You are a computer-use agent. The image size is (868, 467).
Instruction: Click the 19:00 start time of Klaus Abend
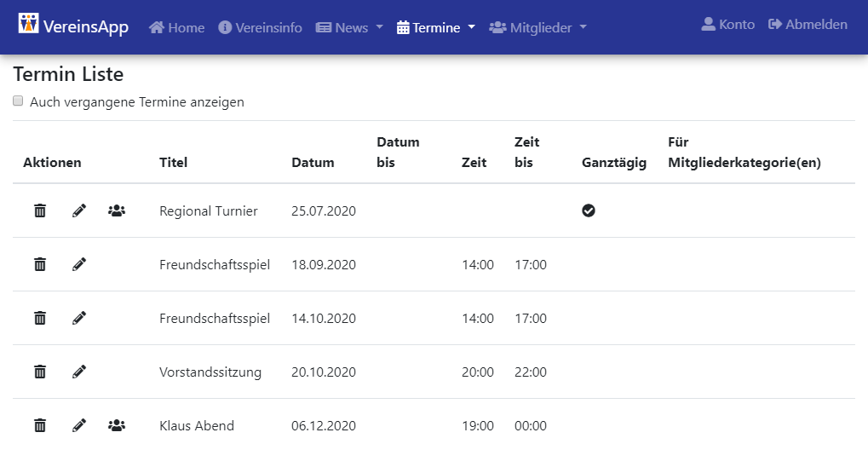coord(478,426)
